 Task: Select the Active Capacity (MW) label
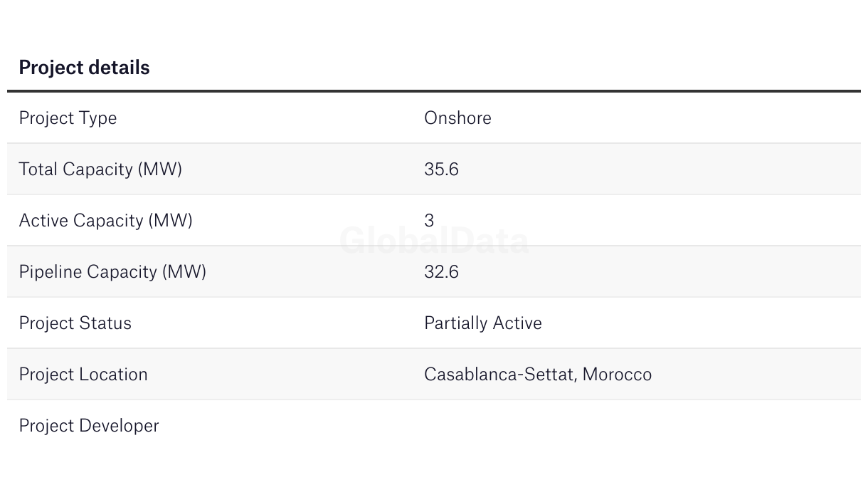(x=105, y=221)
